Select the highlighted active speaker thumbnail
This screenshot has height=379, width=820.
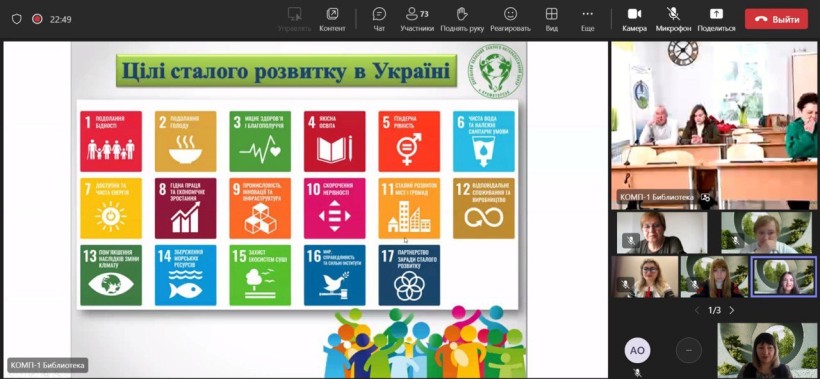click(783, 277)
